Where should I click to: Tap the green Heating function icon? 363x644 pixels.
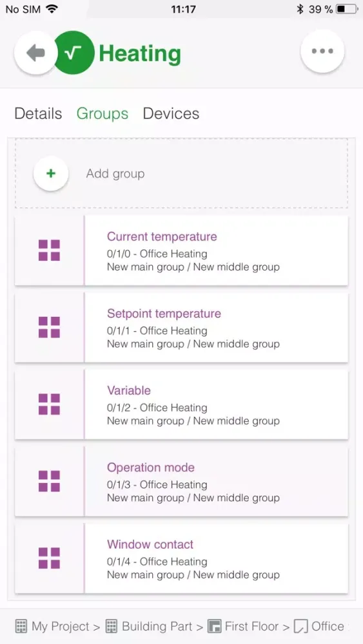(74, 53)
